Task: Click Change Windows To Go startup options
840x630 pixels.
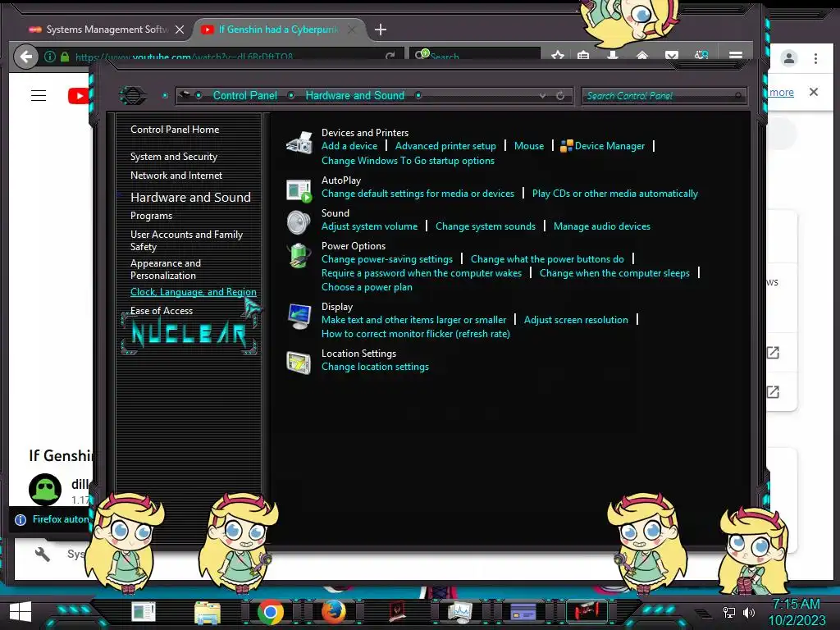Action: 408,161
